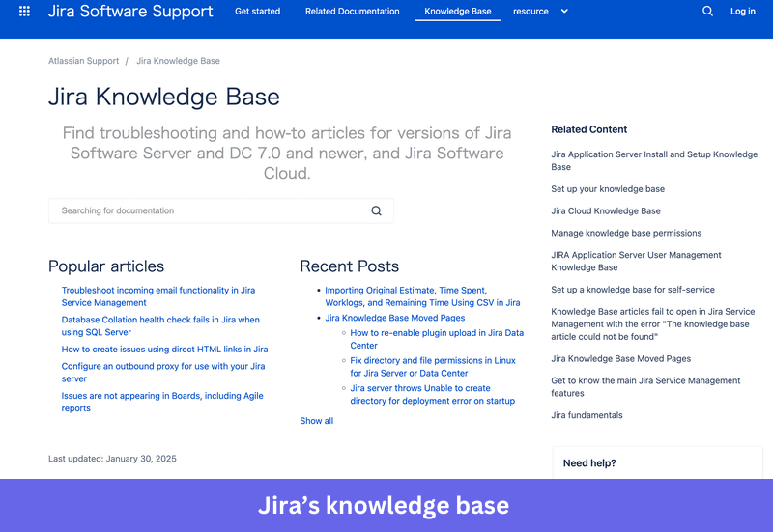
Task: Click the search icon in documentation field
Action: coord(376,210)
